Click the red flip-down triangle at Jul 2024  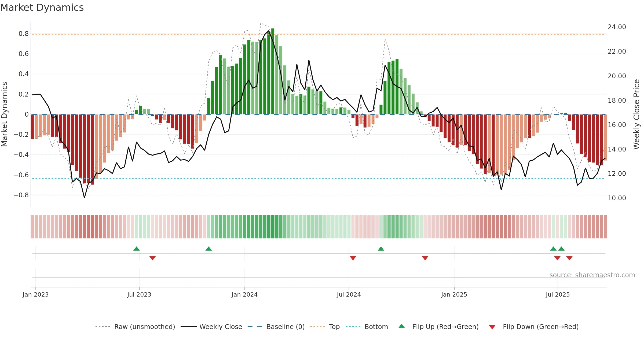point(353,258)
